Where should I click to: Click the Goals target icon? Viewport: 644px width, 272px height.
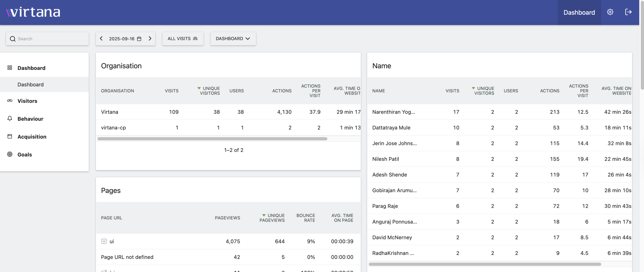pyautogui.click(x=10, y=154)
